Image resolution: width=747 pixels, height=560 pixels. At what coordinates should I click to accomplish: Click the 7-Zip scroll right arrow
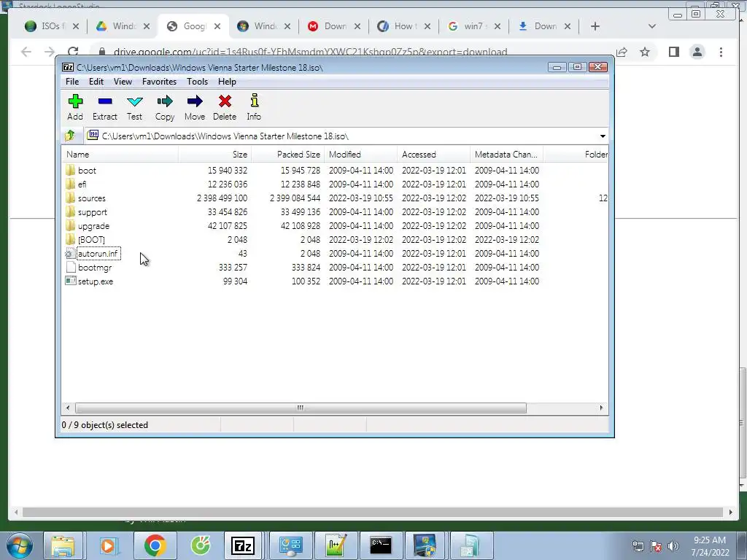tap(601, 408)
